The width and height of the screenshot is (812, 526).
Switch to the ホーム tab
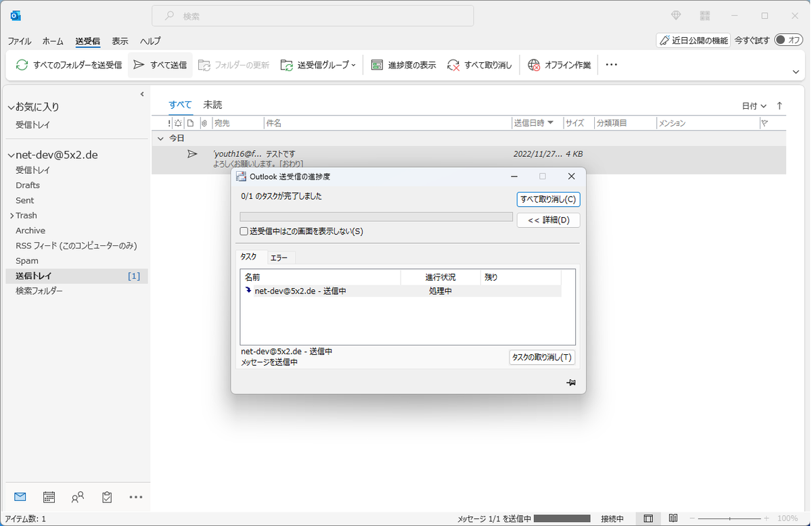tap(53, 41)
